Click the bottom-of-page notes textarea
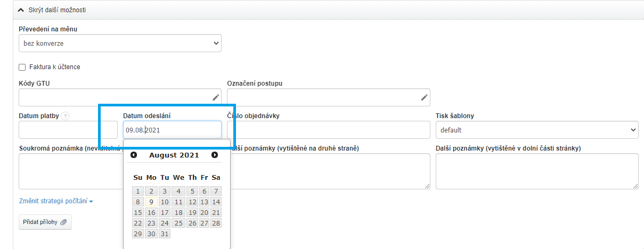 (x=536, y=171)
